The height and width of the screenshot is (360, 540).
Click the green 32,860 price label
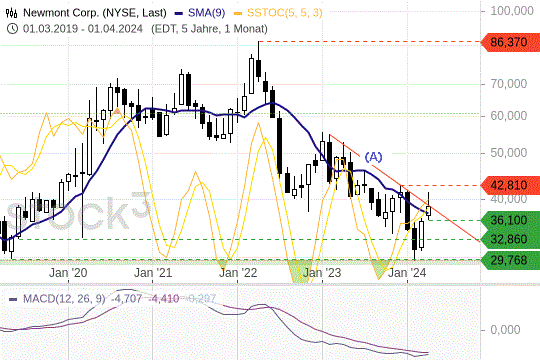tap(510, 239)
